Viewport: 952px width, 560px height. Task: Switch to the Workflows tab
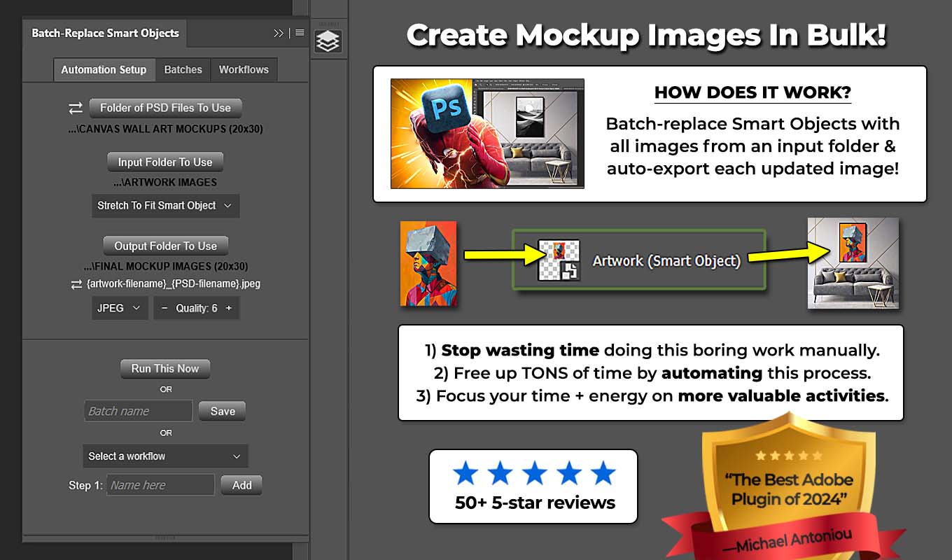click(244, 69)
